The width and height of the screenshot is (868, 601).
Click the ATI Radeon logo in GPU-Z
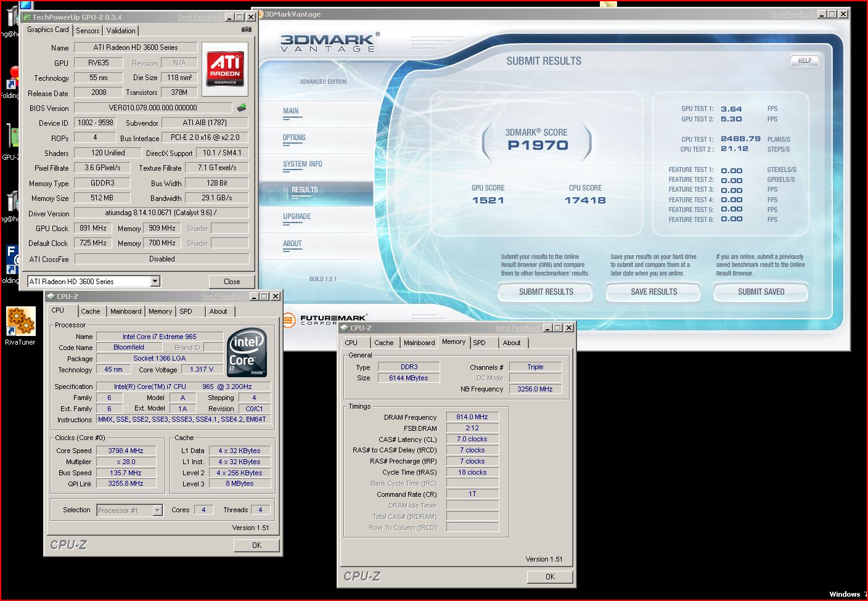(225, 69)
